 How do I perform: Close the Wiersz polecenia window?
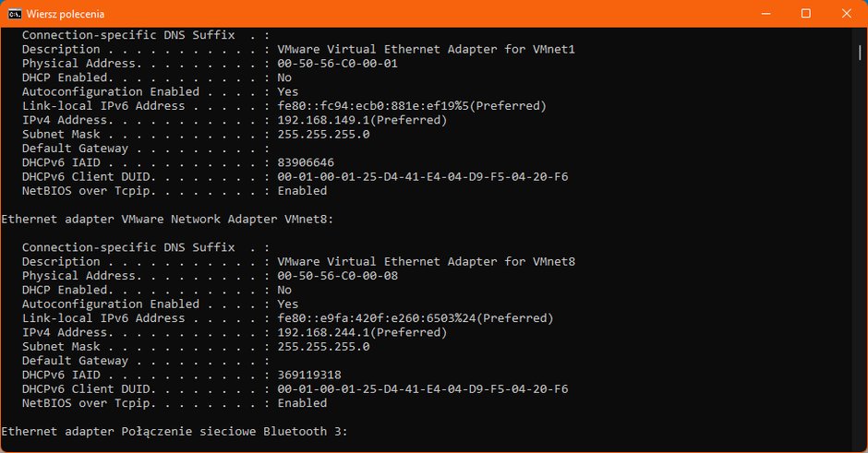pyautogui.click(x=847, y=14)
